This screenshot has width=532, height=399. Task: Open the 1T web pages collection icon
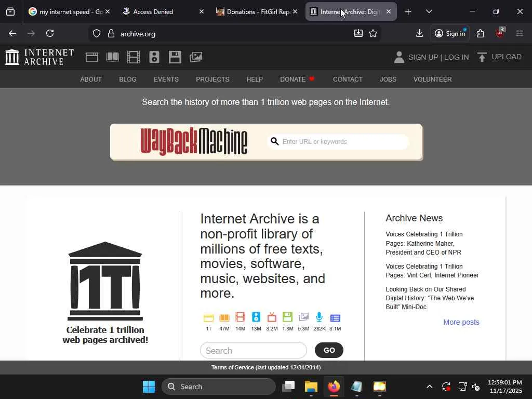[208, 318]
